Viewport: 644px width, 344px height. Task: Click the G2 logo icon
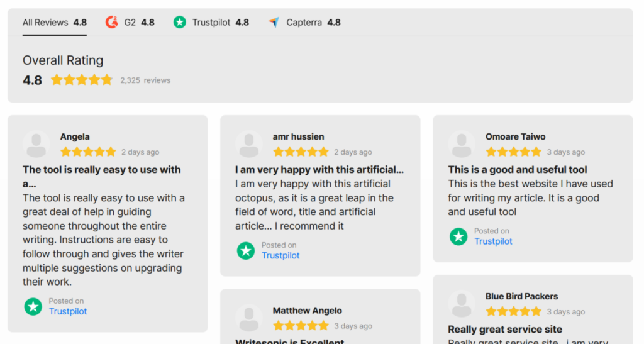(x=111, y=22)
